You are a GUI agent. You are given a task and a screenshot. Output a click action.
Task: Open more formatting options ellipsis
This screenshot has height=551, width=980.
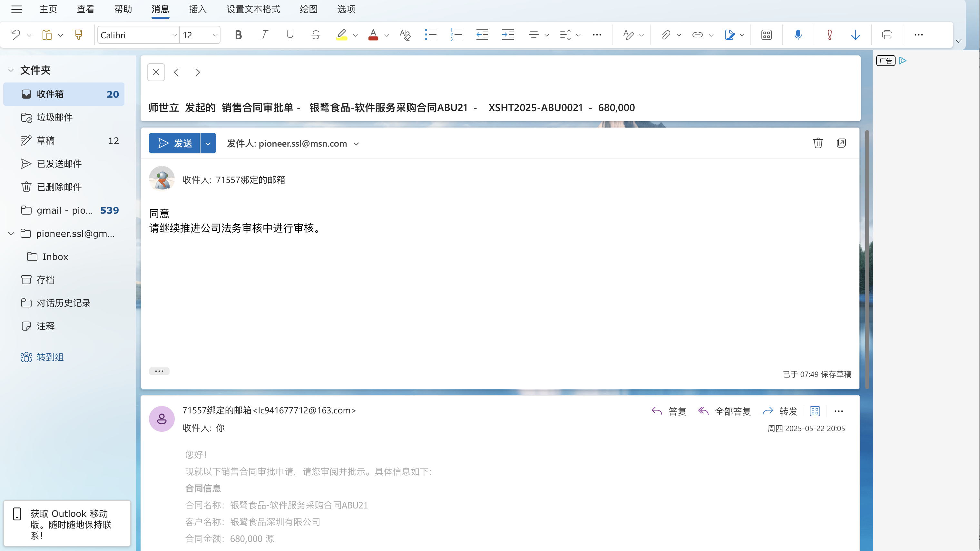pos(597,35)
